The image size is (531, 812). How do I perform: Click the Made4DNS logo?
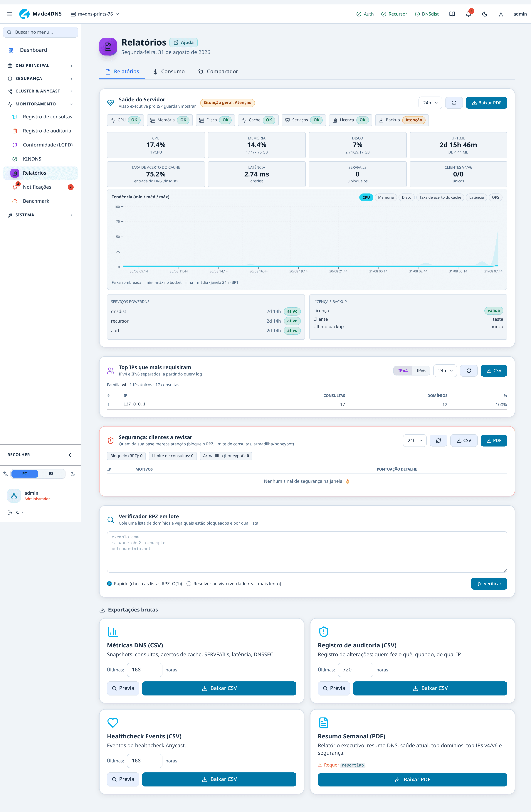pos(41,14)
